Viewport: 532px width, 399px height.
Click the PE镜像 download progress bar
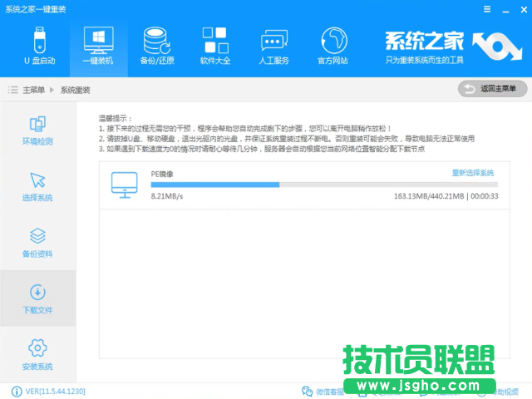tap(323, 184)
